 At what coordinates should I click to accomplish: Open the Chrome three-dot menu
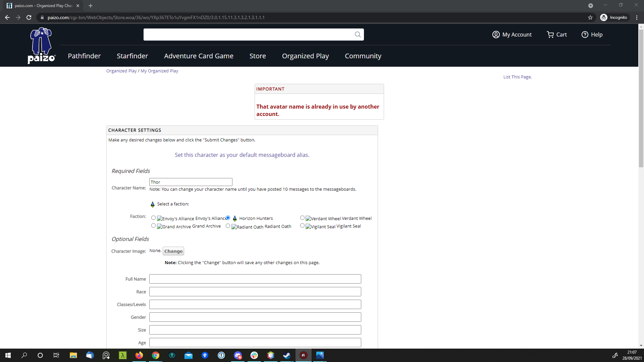(x=637, y=17)
